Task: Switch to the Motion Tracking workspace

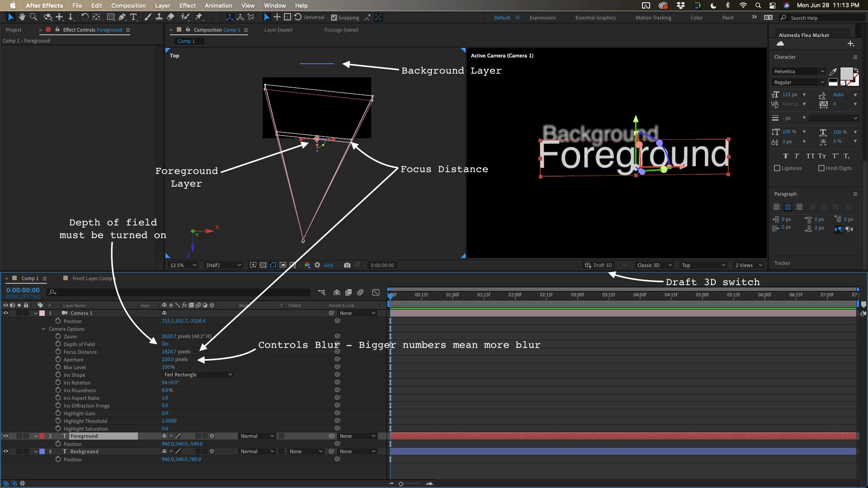Action: (x=653, y=18)
